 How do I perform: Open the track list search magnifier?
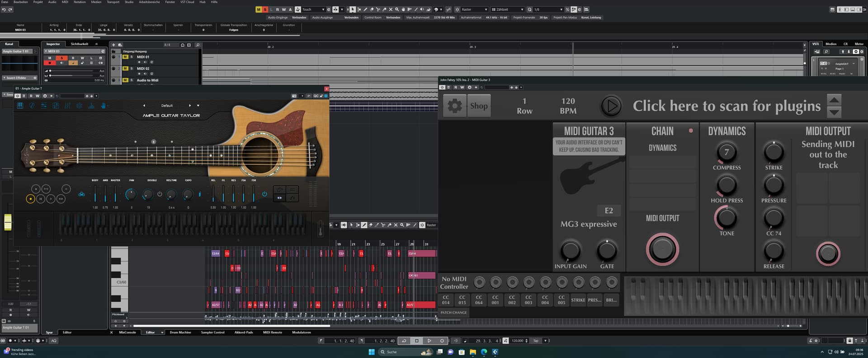198,45
